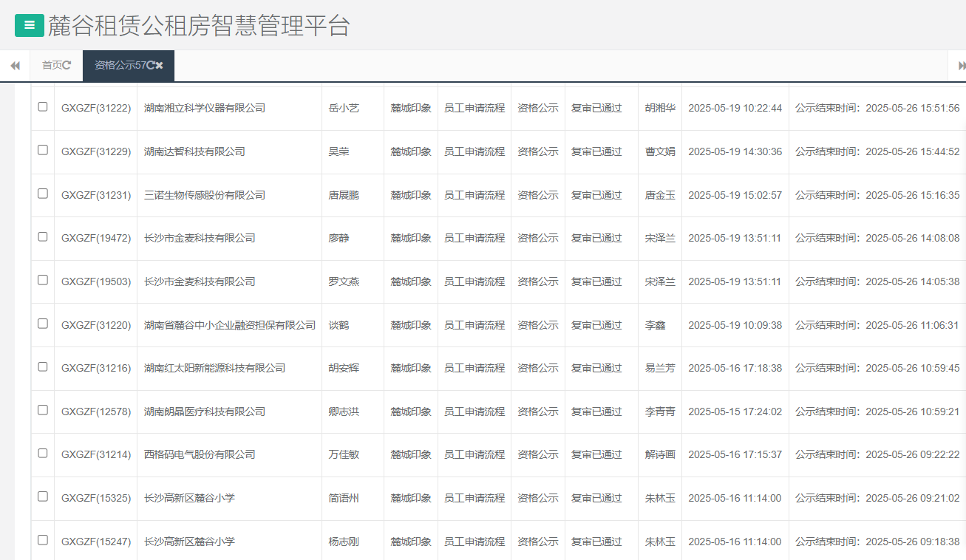Viewport: 966px width, 560px height.
Task: Refresh the 首页 tab using its refresh icon
Action: tap(67, 65)
